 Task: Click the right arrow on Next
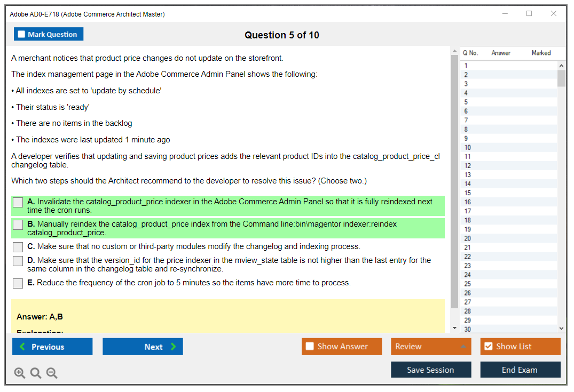174,347
